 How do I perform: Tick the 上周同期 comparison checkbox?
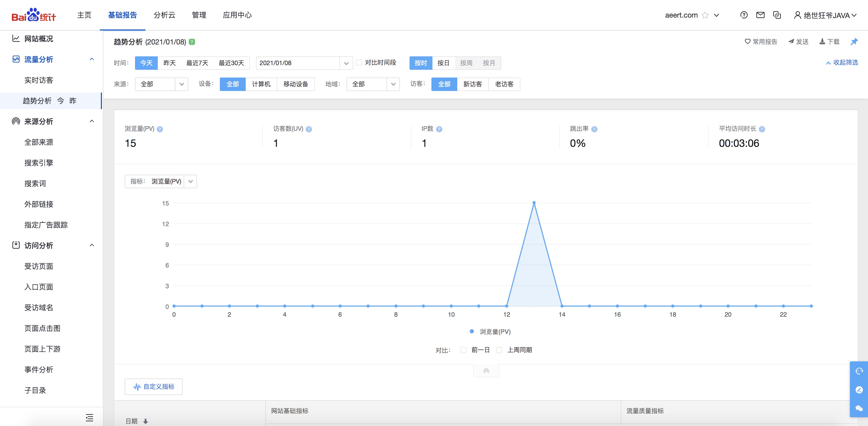pyautogui.click(x=499, y=350)
